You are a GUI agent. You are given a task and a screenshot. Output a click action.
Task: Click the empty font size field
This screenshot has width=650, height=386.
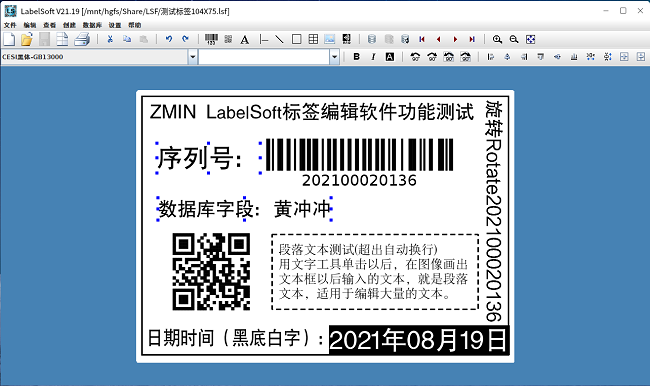pyautogui.click(x=264, y=57)
